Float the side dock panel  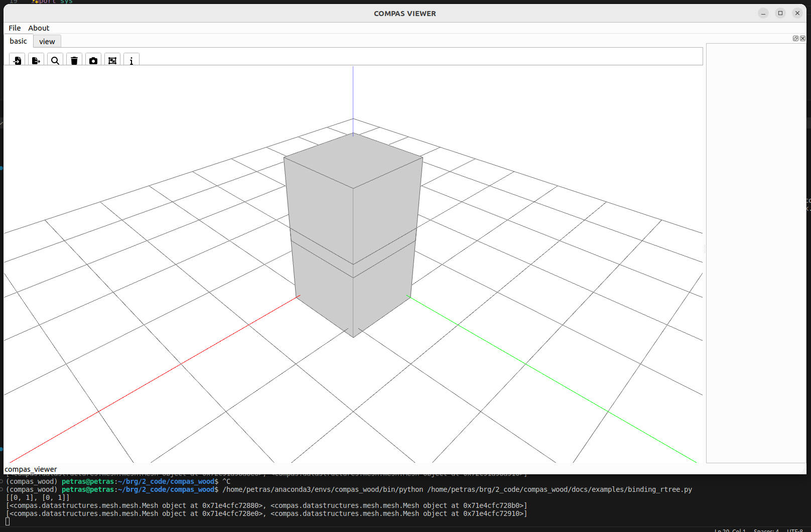tap(795, 39)
